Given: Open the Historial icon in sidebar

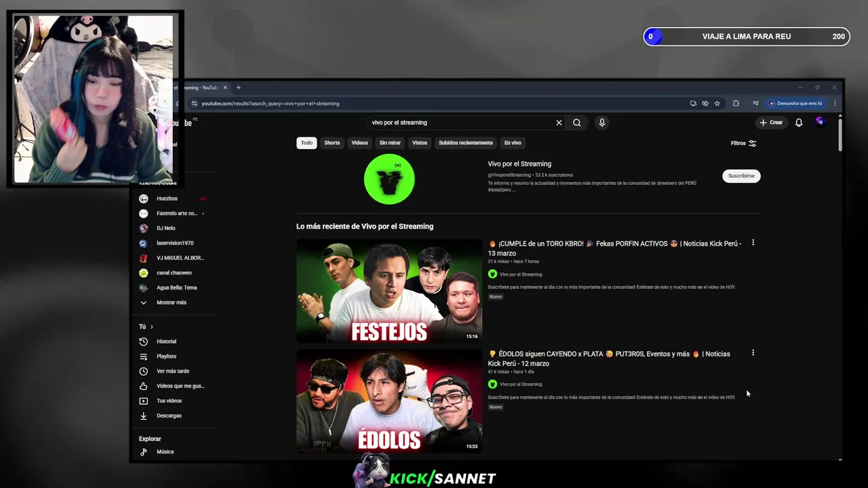Looking at the screenshot, I should [143, 342].
